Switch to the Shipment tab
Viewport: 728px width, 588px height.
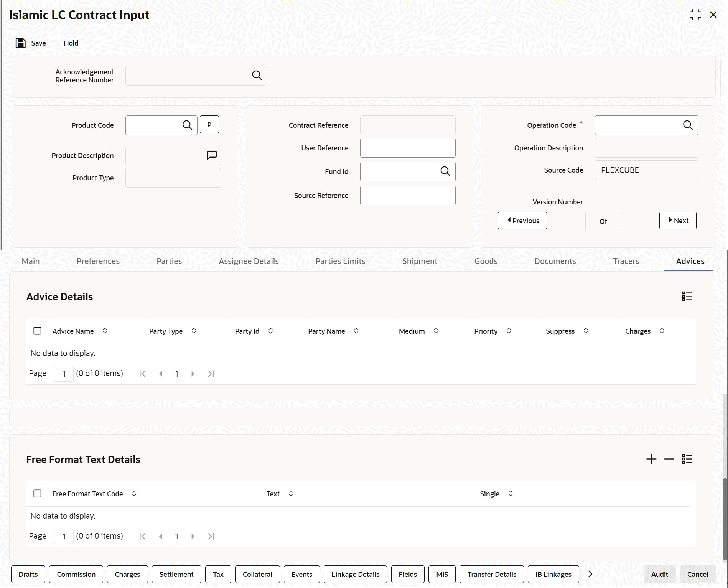[x=420, y=261]
